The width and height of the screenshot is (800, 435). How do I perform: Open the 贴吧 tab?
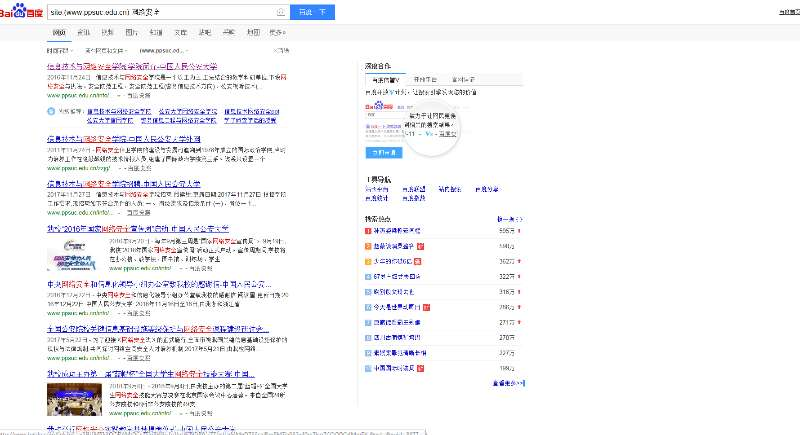pyautogui.click(x=205, y=32)
